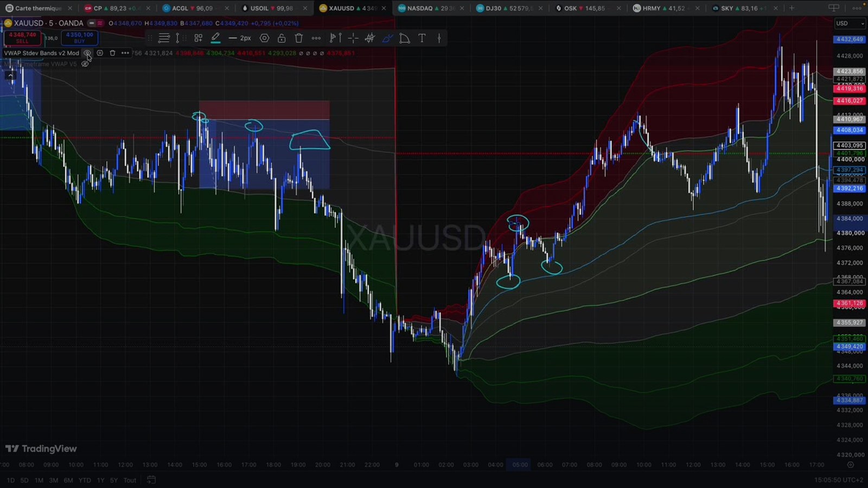Show the hidden Multi-timeframe VWAP V5 indicator

click(x=85, y=64)
